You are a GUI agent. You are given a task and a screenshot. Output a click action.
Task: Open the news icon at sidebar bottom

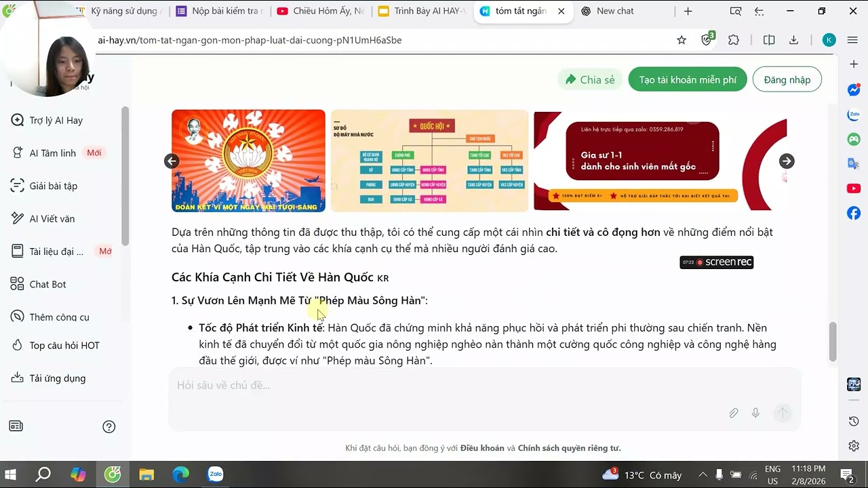(x=16, y=426)
